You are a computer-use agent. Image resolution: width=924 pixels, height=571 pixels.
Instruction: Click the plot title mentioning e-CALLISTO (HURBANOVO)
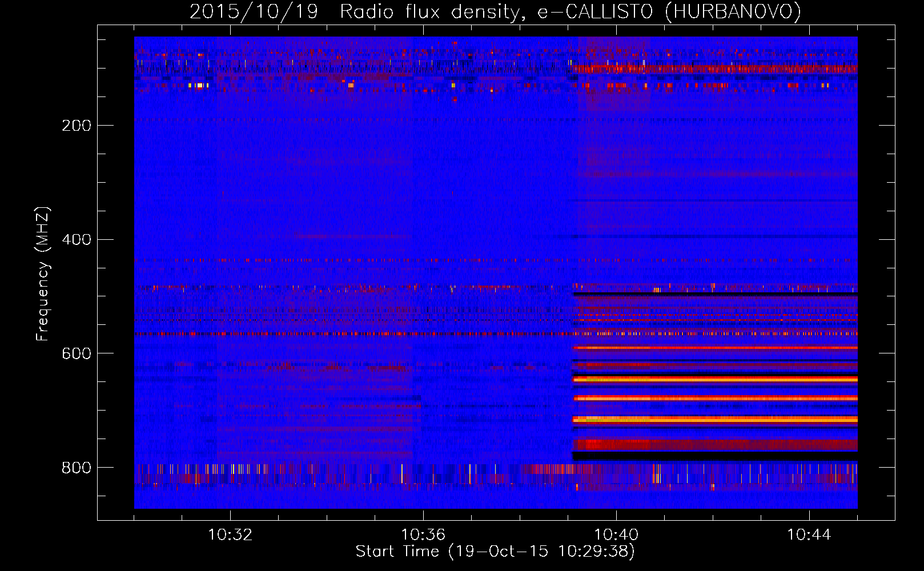[495, 12]
